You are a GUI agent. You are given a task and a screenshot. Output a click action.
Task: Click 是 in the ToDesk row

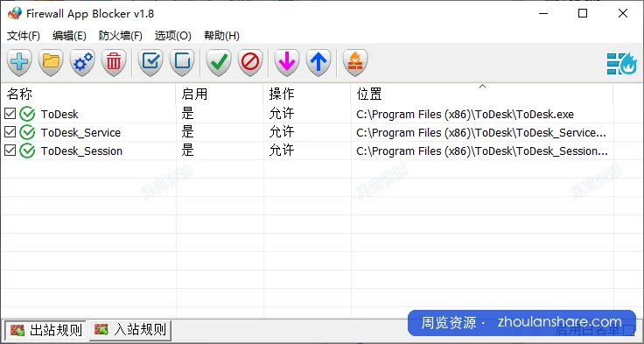[188, 114]
